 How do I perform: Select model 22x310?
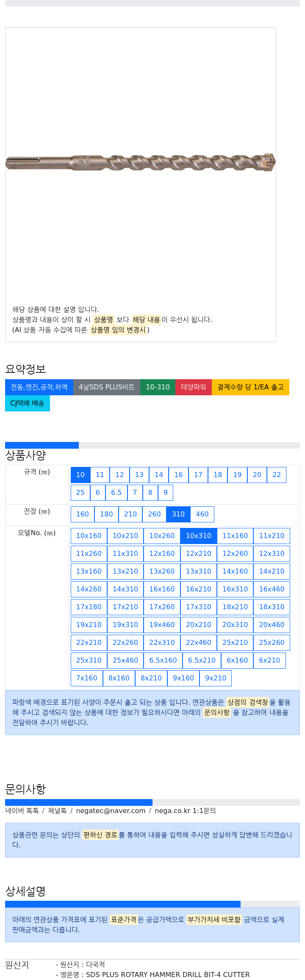pyautogui.click(x=162, y=643)
